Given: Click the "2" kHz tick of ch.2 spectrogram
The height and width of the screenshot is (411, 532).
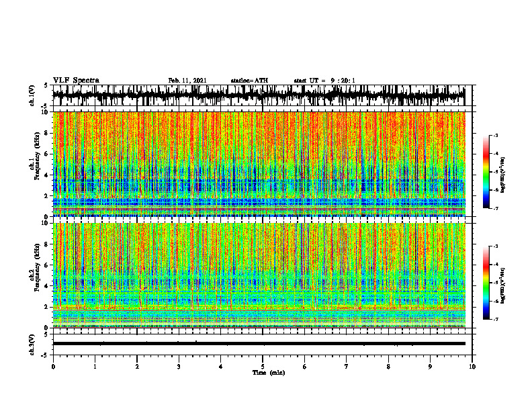Looking at the screenshot, I should click(47, 307).
